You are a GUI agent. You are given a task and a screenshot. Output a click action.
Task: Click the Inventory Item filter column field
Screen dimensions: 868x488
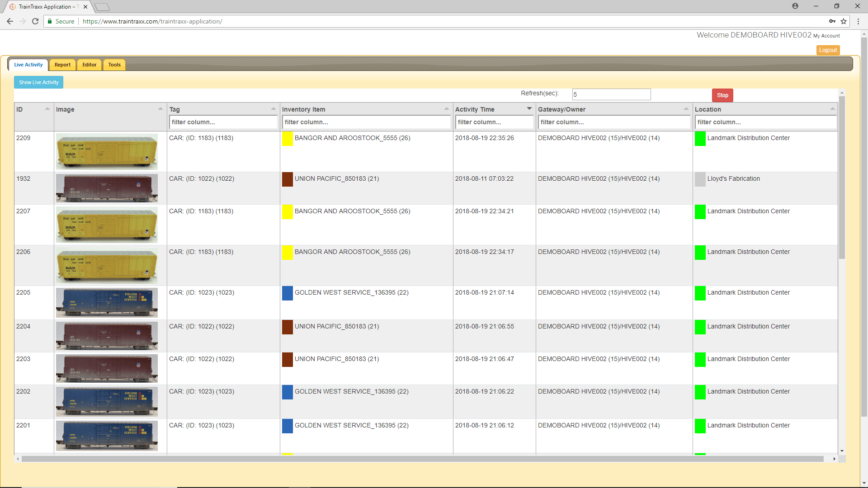367,122
